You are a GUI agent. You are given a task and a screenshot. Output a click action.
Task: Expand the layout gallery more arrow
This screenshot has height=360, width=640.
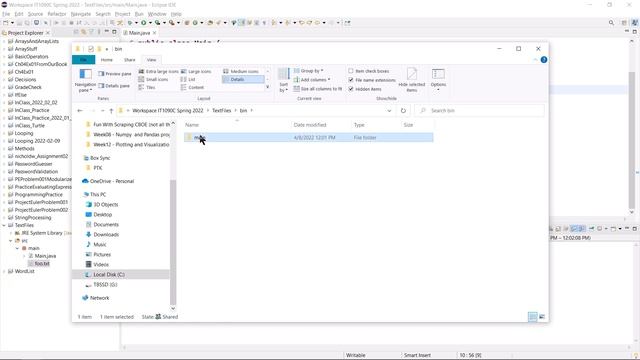pyautogui.click(x=268, y=87)
